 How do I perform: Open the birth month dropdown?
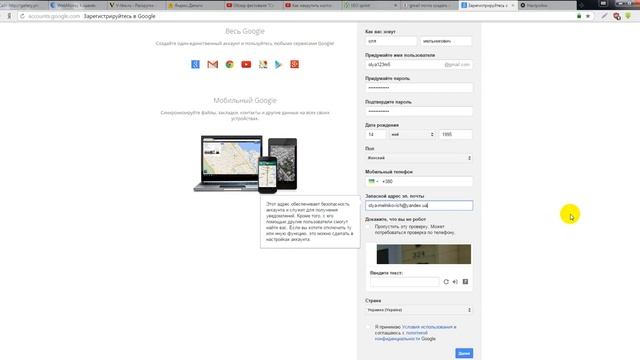click(412, 134)
